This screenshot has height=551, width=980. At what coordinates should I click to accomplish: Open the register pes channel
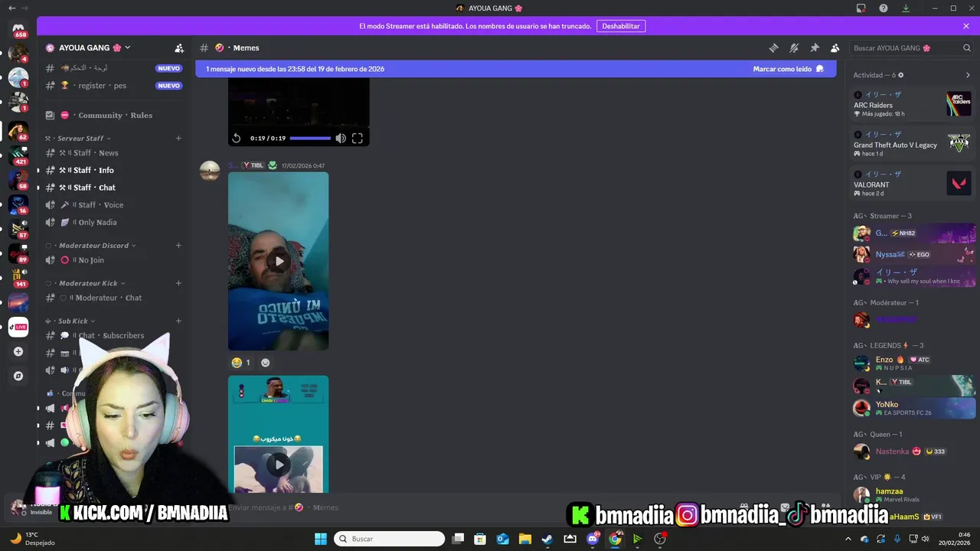pyautogui.click(x=113, y=86)
